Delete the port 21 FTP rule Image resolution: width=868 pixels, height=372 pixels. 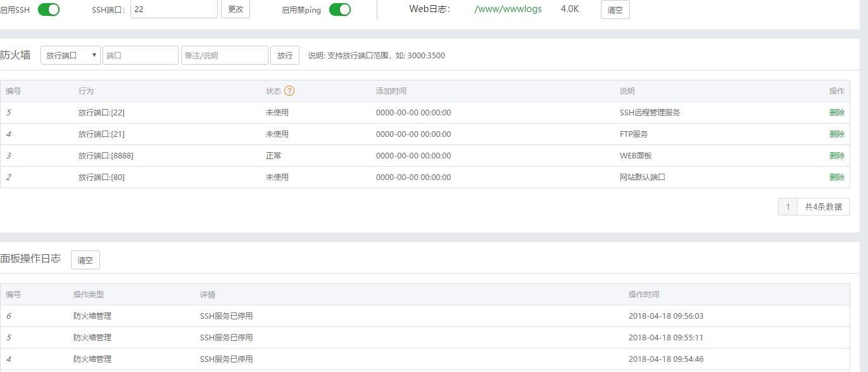[x=836, y=134]
